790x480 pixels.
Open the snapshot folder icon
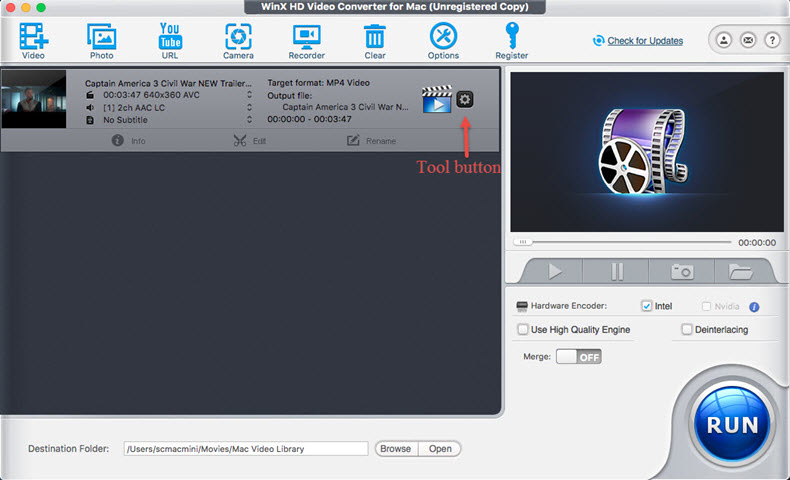(x=740, y=271)
